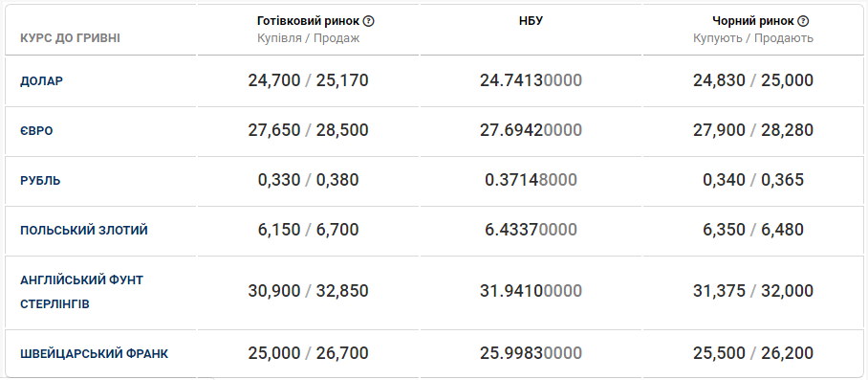Select the dollar cash rate 24,700 / 25,170
Viewport: 868px width, 380px height.
[x=309, y=80]
